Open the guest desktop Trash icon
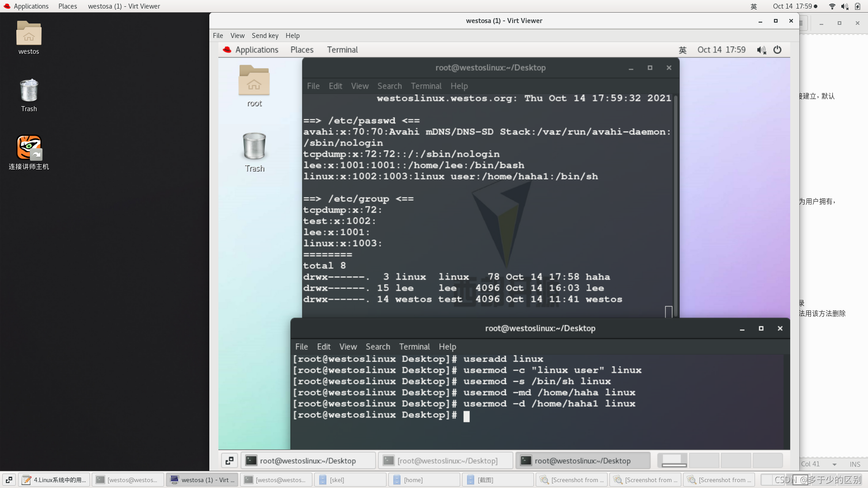 [x=254, y=146]
